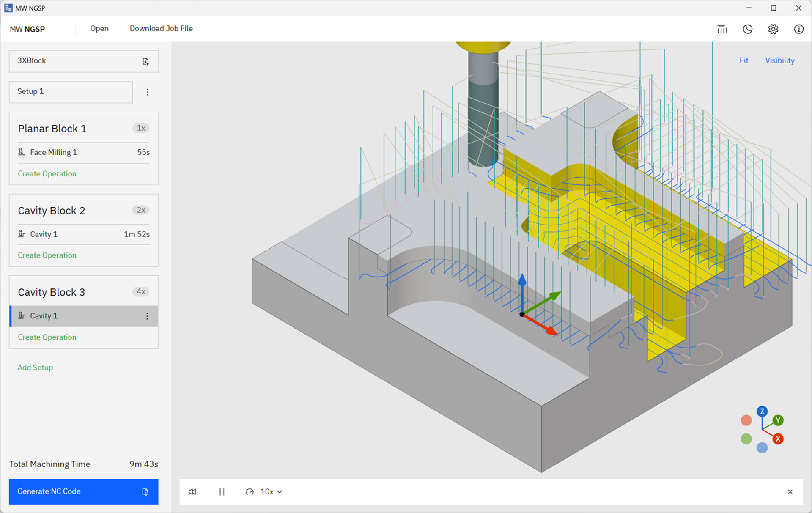
Task: Create Operation in Cavity Block 3
Action: [47, 337]
